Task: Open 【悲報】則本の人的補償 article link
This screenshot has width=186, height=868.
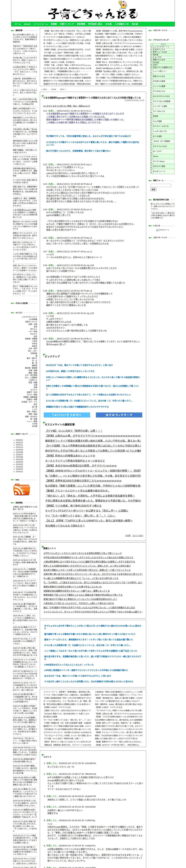Action: (x=70, y=456)
